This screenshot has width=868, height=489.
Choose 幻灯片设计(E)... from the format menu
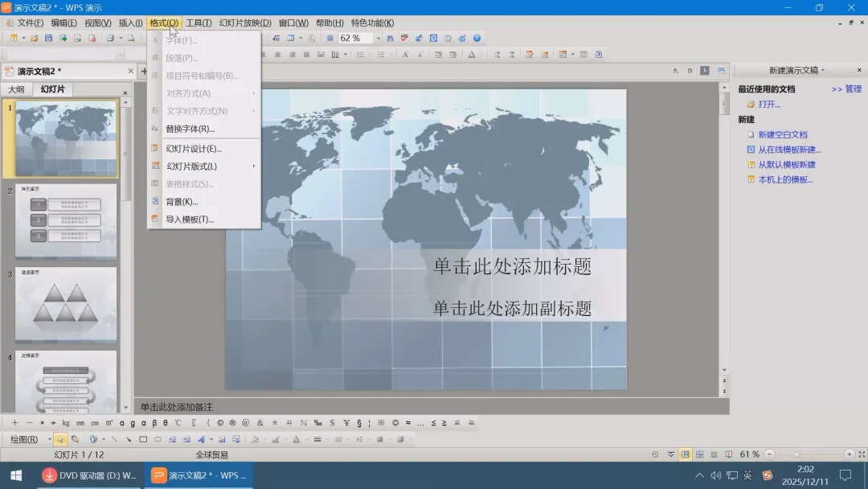coord(204,149)
